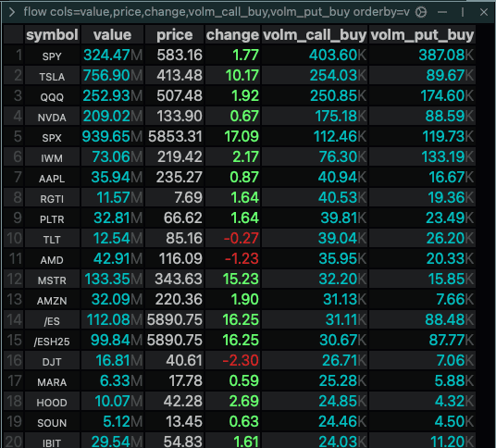Select the MARA symbol cell

52,381
